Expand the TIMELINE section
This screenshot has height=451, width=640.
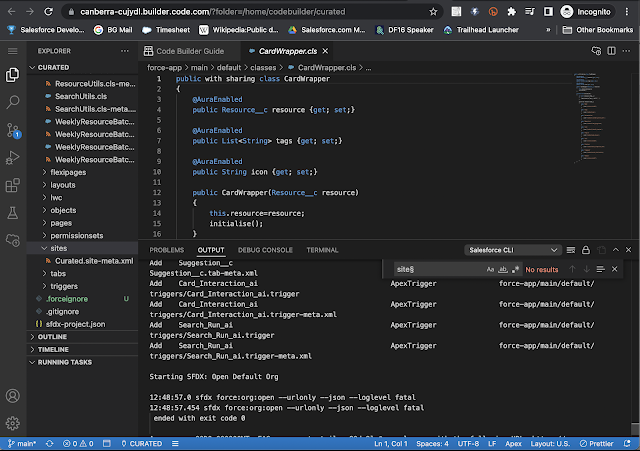click(x=53, y=349)
